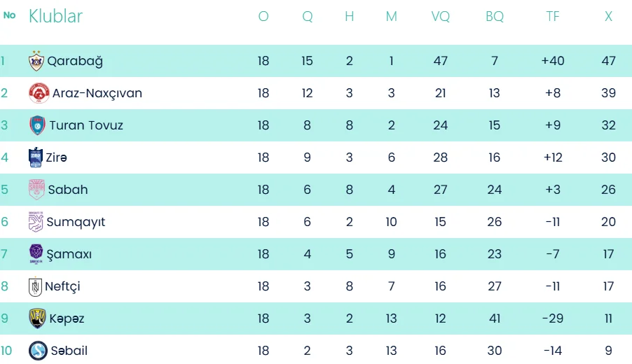Click the Sumqayıt club logo
Image resolution: width=632 pixels, height=364 pixels.
click(x=36, y=222)
